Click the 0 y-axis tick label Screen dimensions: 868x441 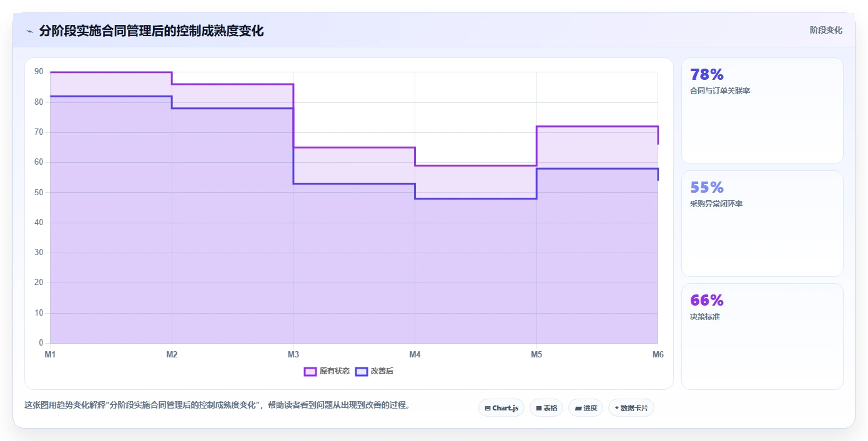[41, 343]
